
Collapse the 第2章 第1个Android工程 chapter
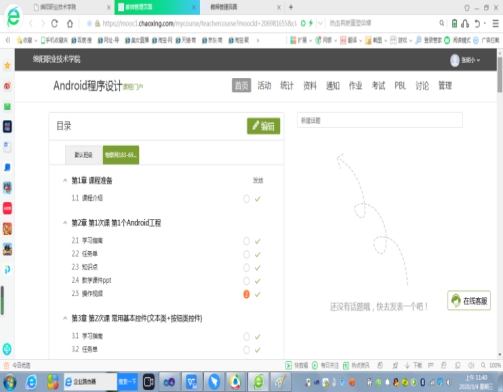pyautogui.click(x=65, y=223)
